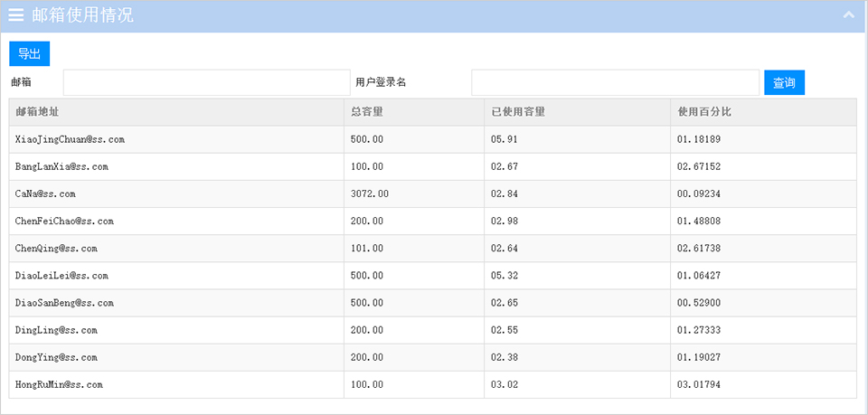
Task: Focus the 用户登录名 input field
Action: tap(615, 82)
